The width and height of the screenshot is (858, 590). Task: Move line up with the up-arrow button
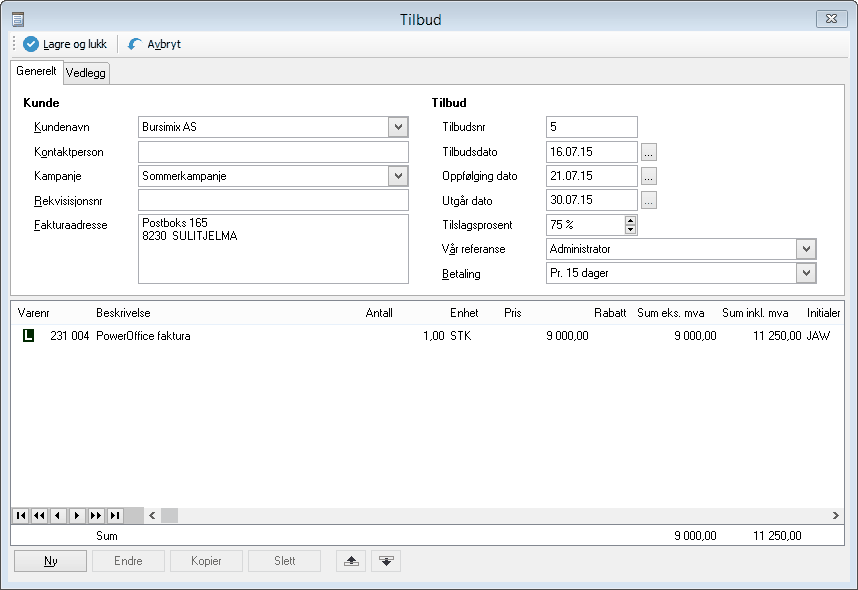click(351, 561)
